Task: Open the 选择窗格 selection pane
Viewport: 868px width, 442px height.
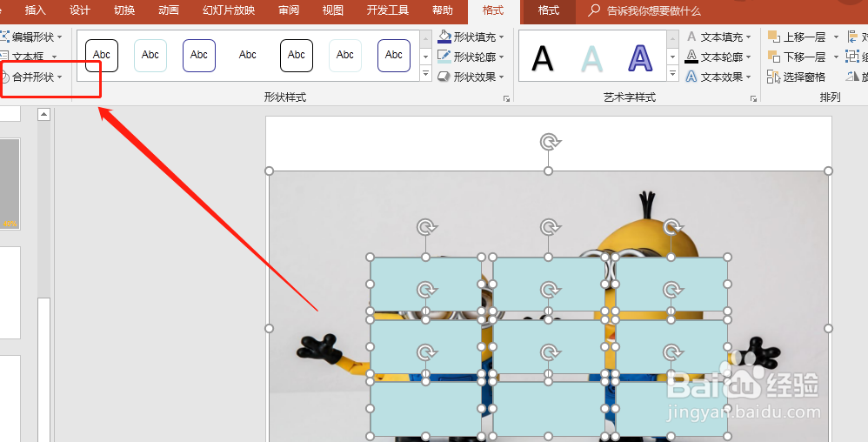Action: pyautogui.click(x=797, y=77)
